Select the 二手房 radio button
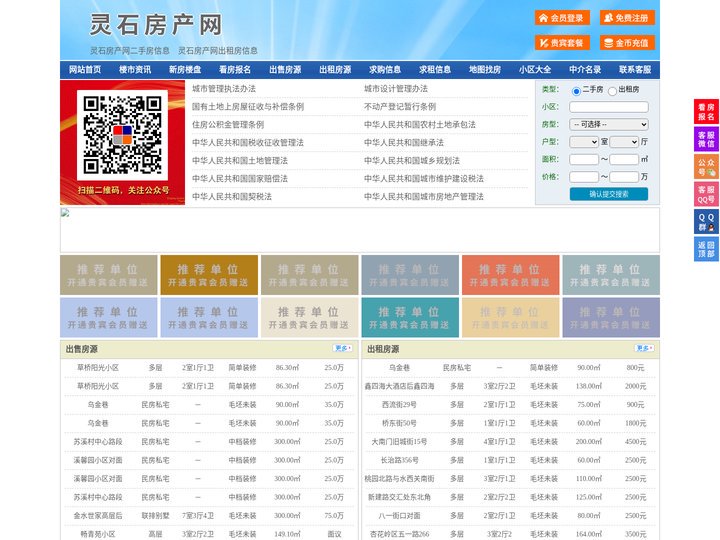Screen dimensions: 720x540 (576, 91)
